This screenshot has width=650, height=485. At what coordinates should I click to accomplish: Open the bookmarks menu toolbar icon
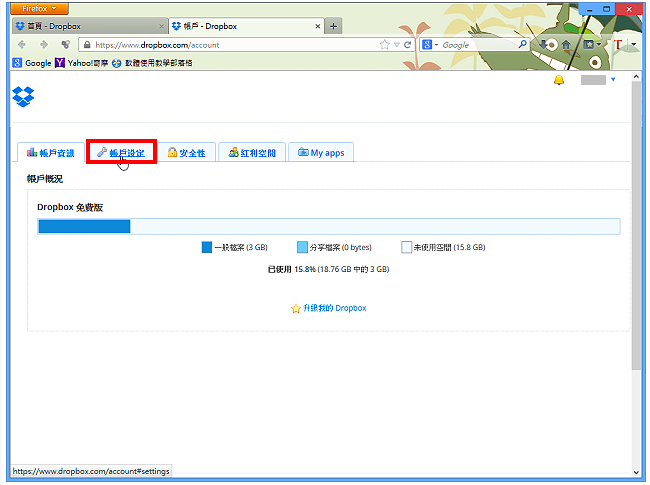click(x=588, y=44)
